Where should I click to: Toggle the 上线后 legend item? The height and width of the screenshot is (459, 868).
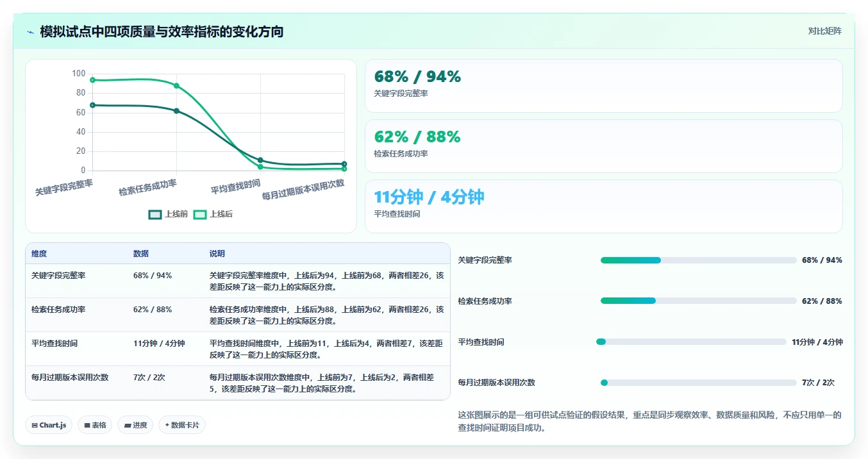(x=213, y=214)
